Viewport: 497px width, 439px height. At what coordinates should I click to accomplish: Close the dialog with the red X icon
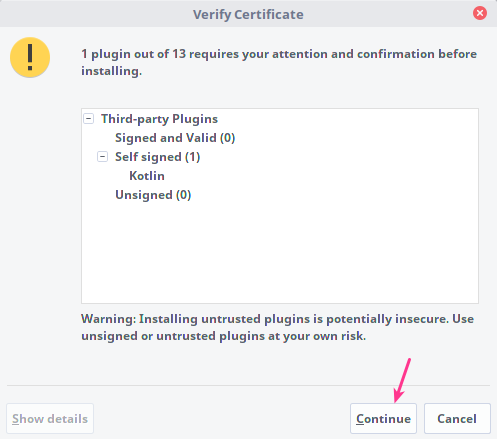click(480, 13)
